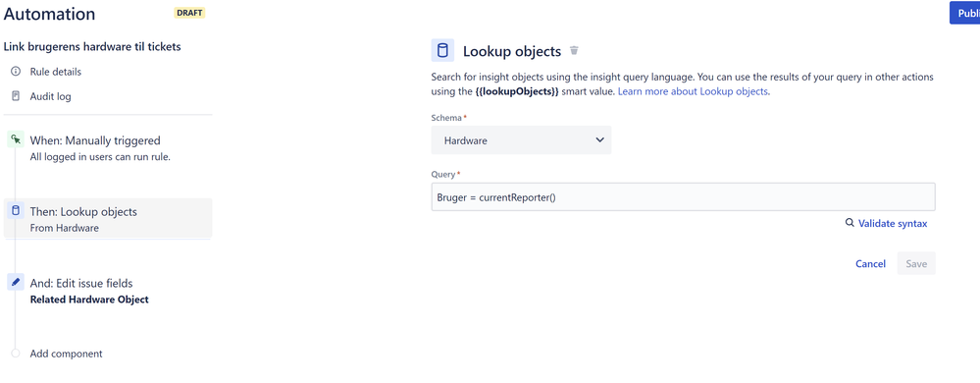Click the large Lookup objects header icon
Viewport: 980px width, 383px height.
442,51
